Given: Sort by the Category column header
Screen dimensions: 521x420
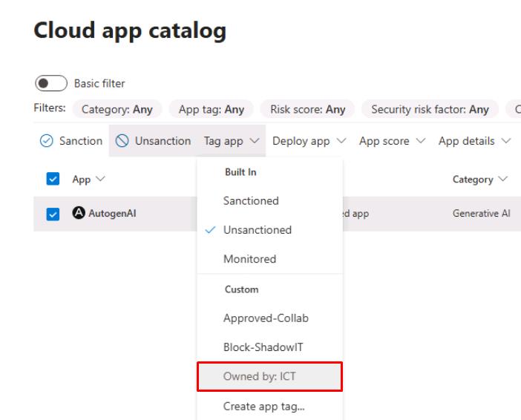Looking at the screenshot, I should pos(476,180).
